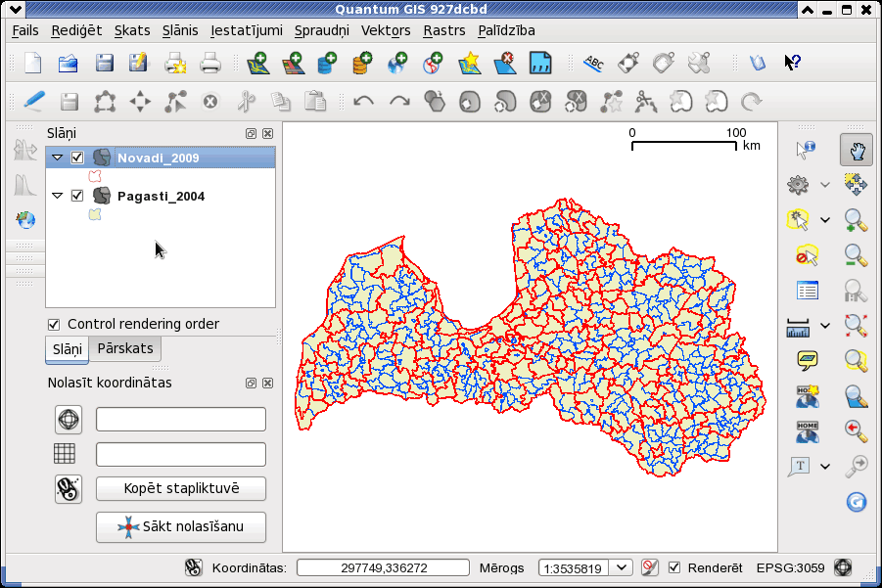Click the Pagasti_2004 yellow fill symbol swatch

(x=95, y=214)
